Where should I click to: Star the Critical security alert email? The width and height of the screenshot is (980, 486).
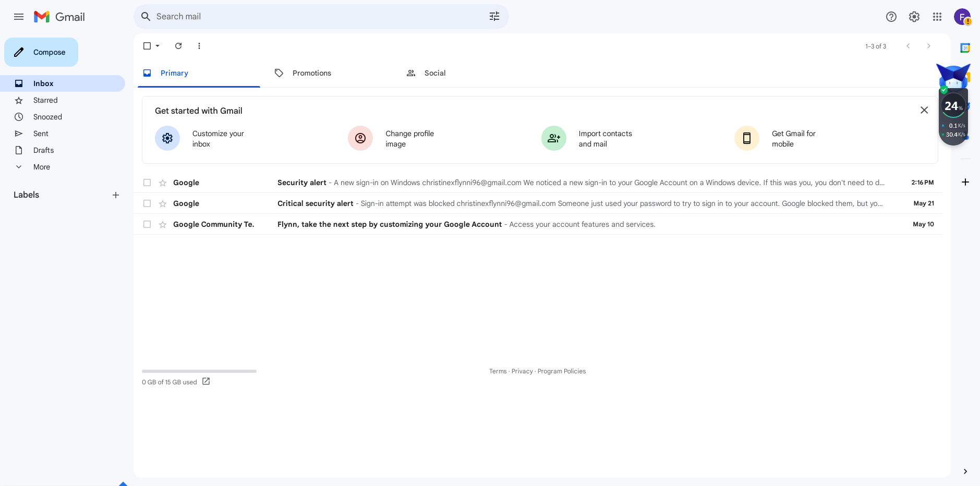[x=163, y=203]
